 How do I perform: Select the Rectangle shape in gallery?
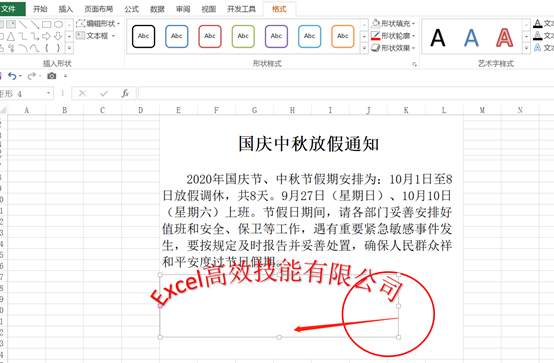(x=46, y=24)
